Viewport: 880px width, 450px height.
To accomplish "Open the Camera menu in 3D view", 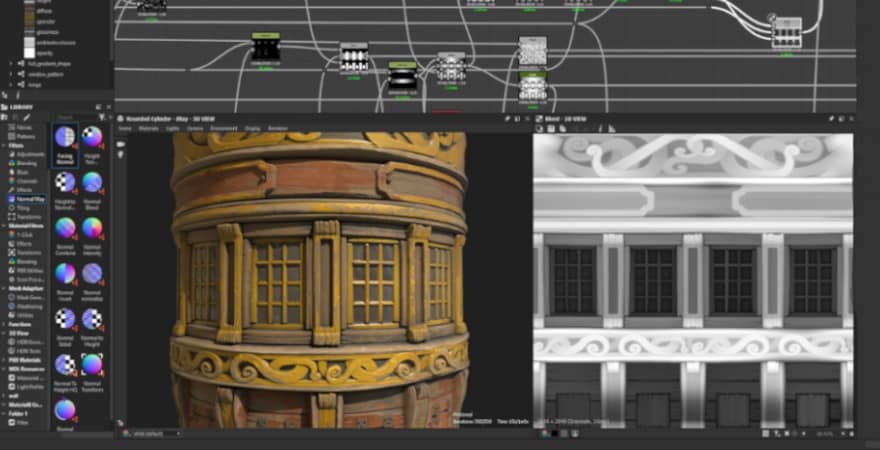I will click(x=195, y=128).
